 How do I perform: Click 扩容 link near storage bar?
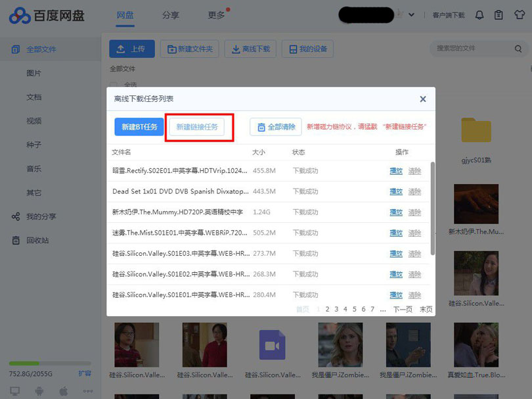(85, 373)
